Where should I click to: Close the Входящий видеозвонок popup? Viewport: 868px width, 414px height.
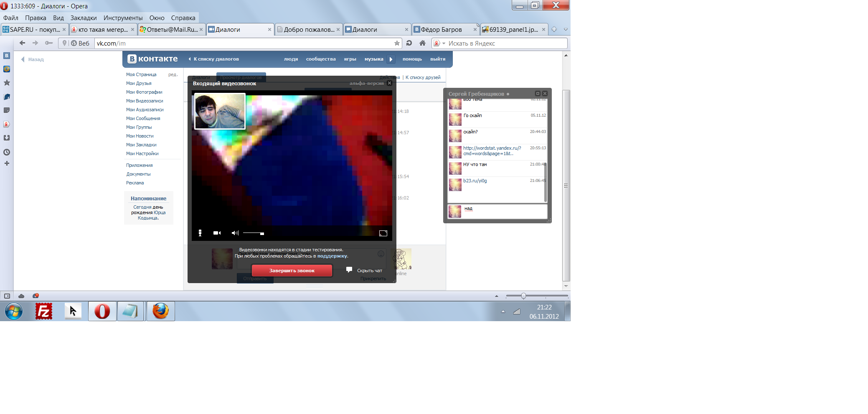(390, 83)
